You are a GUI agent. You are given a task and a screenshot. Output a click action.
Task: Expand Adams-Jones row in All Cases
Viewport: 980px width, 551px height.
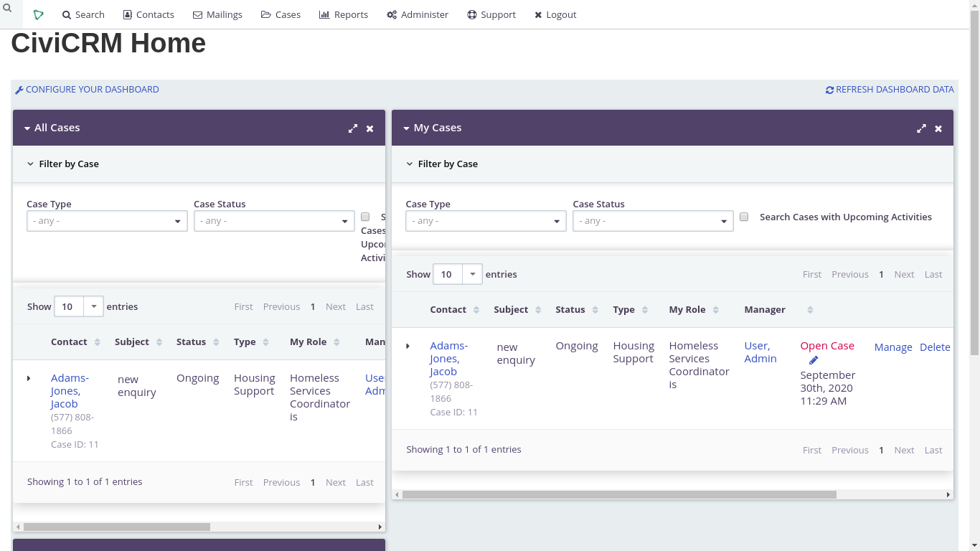point(29,378)
